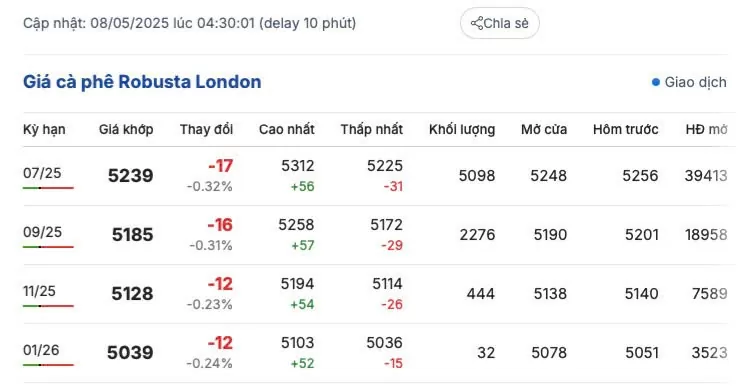748x389 pixels.
Task: Click the Giao dịch status label
Action: tap(696, 83)
